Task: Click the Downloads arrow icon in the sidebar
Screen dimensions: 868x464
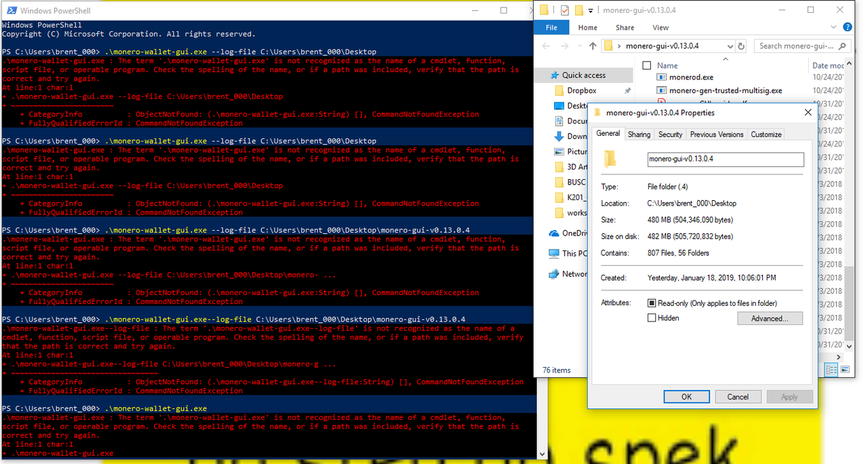Action: coord(559,136)
